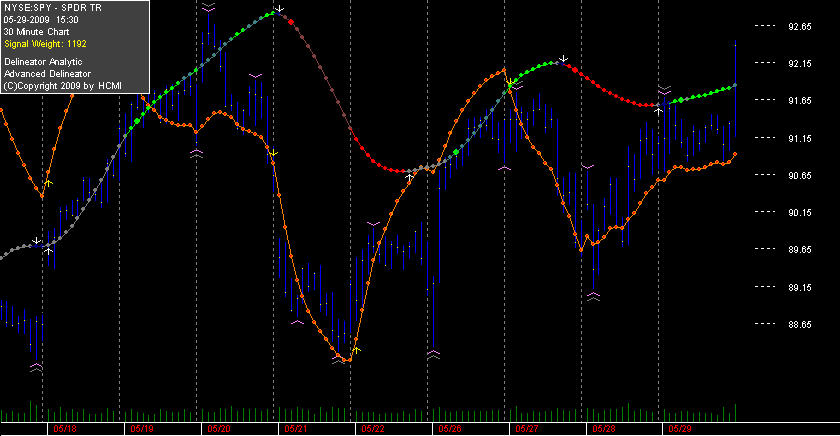Click the Signal Weight: 1192 text
Screen dimensions: 840x436
click(x=45, y=44)
